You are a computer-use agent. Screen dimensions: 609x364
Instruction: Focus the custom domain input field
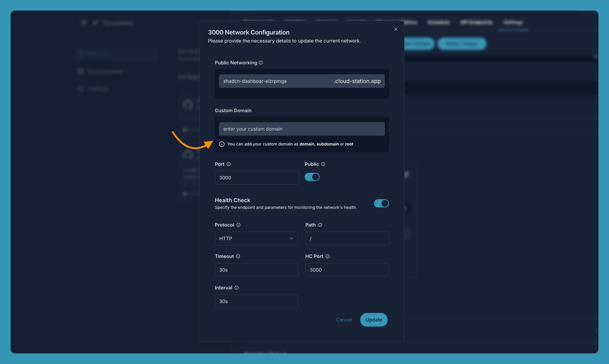[x=302, y=129]
